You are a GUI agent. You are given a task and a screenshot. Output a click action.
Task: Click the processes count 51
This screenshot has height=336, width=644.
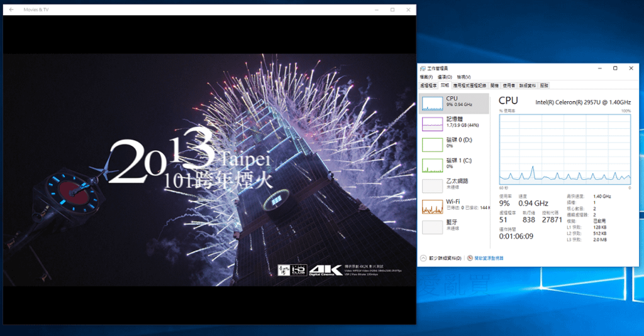click(503, 220)
